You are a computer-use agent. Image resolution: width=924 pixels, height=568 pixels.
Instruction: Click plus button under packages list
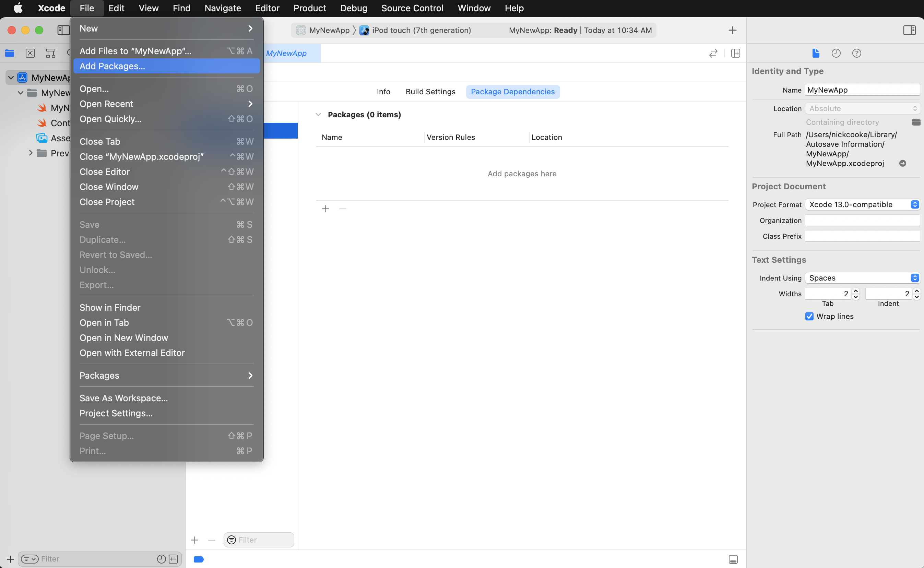coord(325,209)
